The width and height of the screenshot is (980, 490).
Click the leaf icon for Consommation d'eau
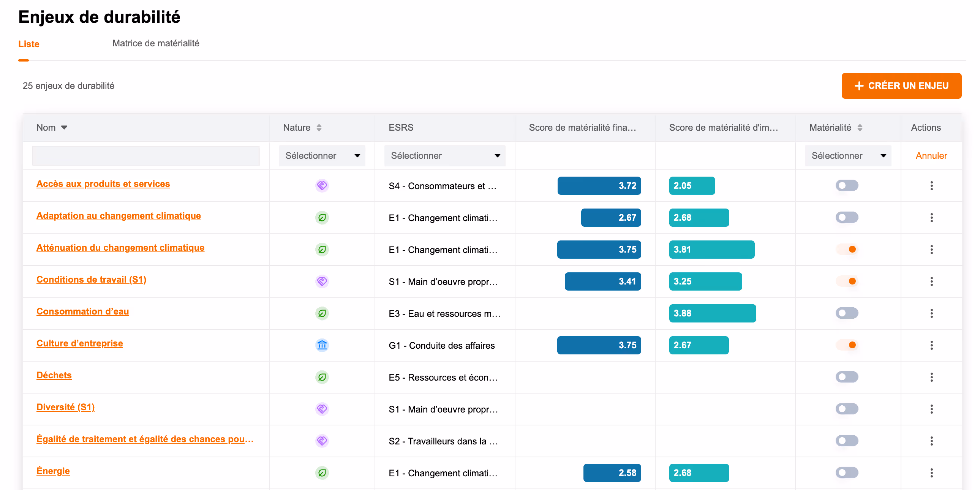[322, 313]
